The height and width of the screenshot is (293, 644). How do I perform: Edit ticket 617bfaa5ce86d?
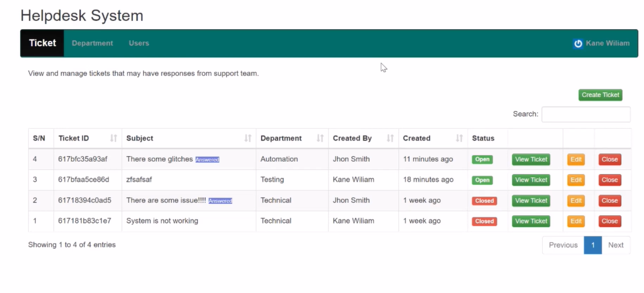pyautogui.click(x=576, y=180)
